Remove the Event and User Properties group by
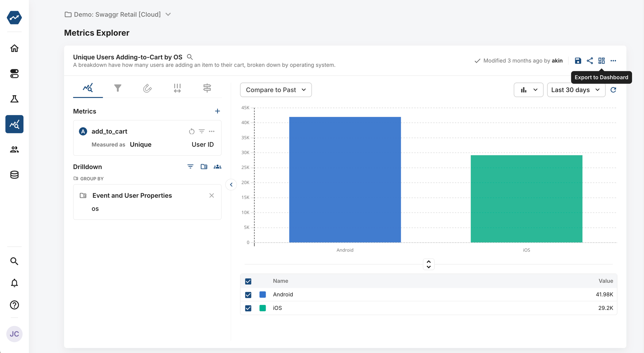Image resolution: width=644 pixels, height=353 pixels. [x=212, y=196]
